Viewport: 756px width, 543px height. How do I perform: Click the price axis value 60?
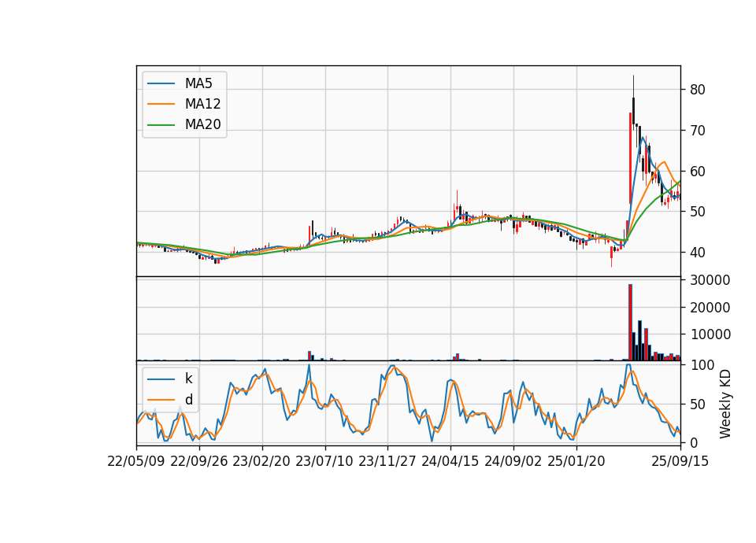697,172
